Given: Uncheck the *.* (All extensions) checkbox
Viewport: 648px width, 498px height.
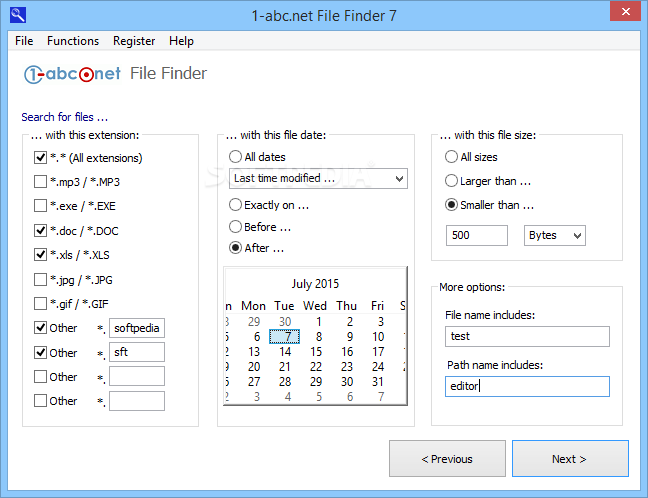Looking at the screenshot, I should tap(40, 157).
